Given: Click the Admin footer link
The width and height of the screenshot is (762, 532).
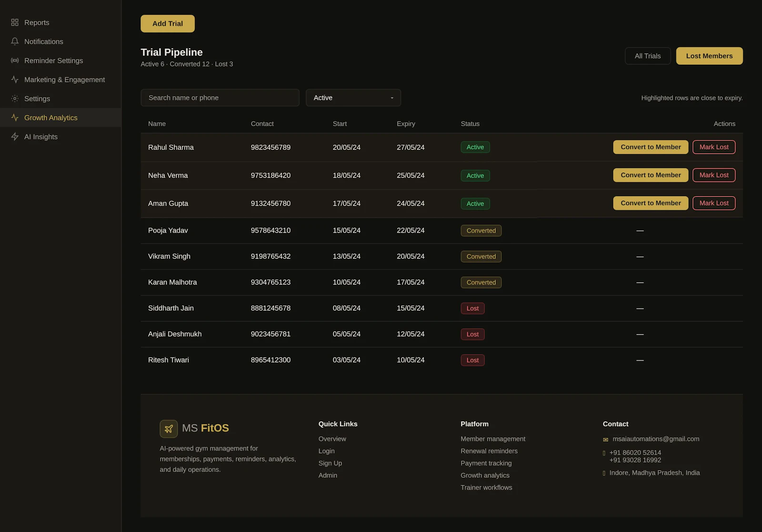Looking at the screenshot, I should point(328,475).
